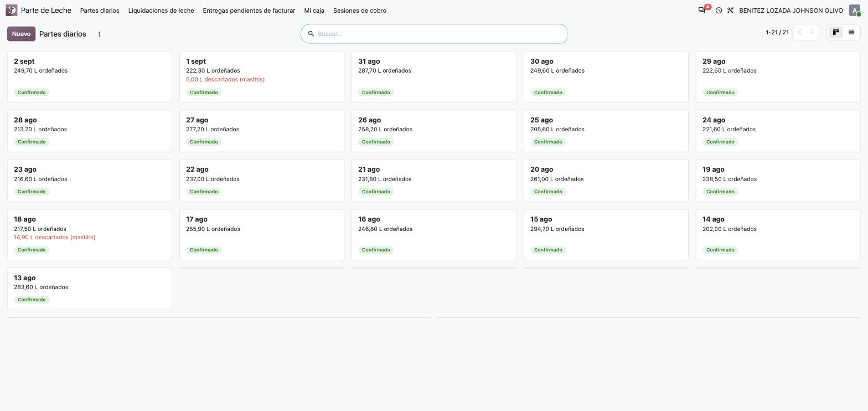868x411 pixels.
Task: Go to next page of records
Action: [x=812, y=32]
